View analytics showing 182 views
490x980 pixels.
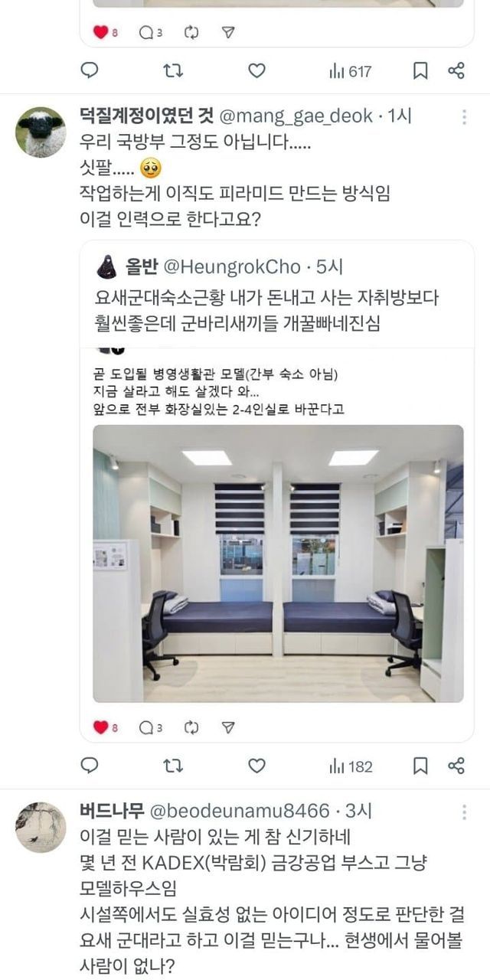[351, 766]
